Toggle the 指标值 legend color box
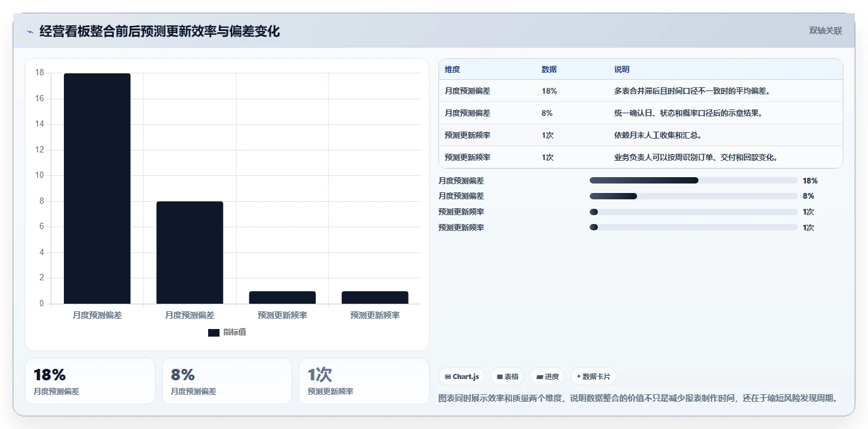This screenshot has height=429, width=868. click(x=214, y=332)
